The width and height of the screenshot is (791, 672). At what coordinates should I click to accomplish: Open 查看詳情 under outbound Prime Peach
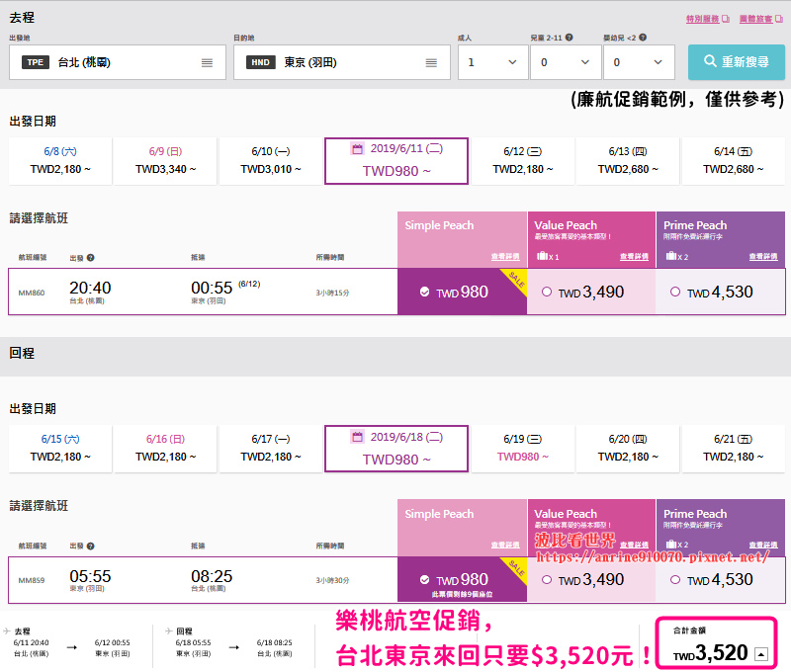[x=763, y=257]
